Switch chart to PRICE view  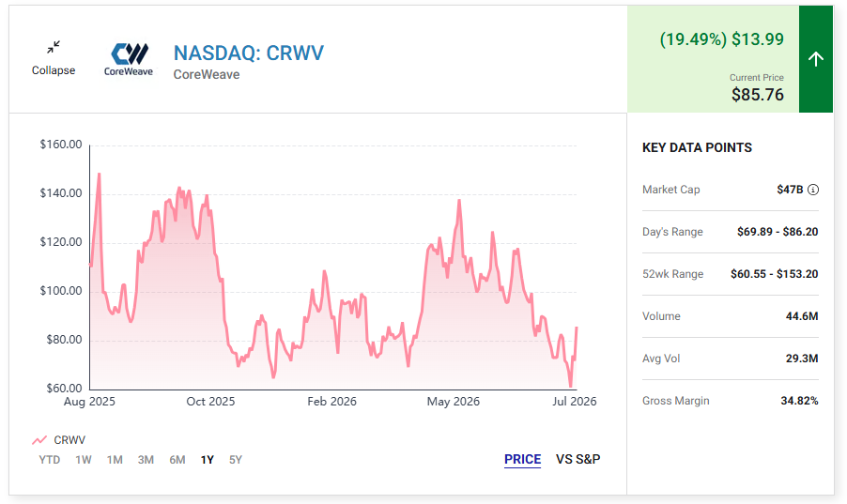(522, 459)
